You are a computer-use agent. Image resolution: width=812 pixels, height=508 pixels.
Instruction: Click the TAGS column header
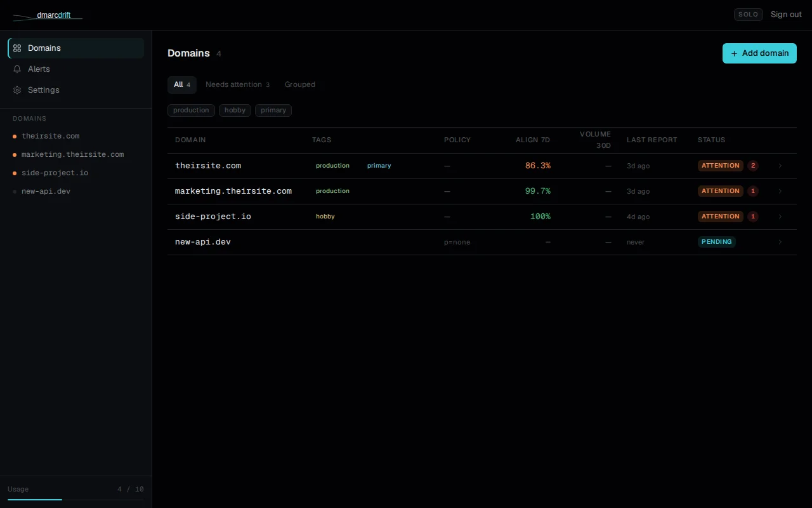pyautogui.click(x=322, y=140)
